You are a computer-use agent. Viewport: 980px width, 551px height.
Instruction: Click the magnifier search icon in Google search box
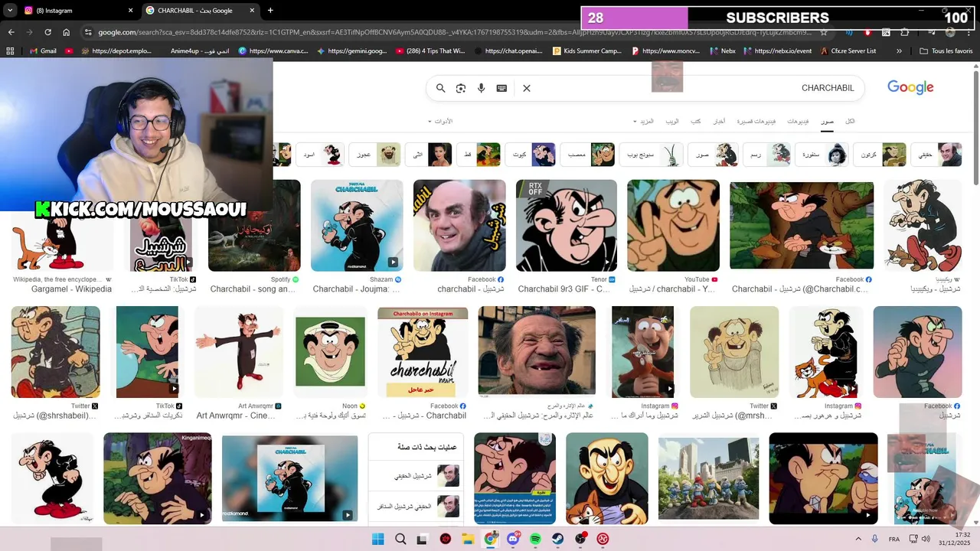[x=441, y=88]
